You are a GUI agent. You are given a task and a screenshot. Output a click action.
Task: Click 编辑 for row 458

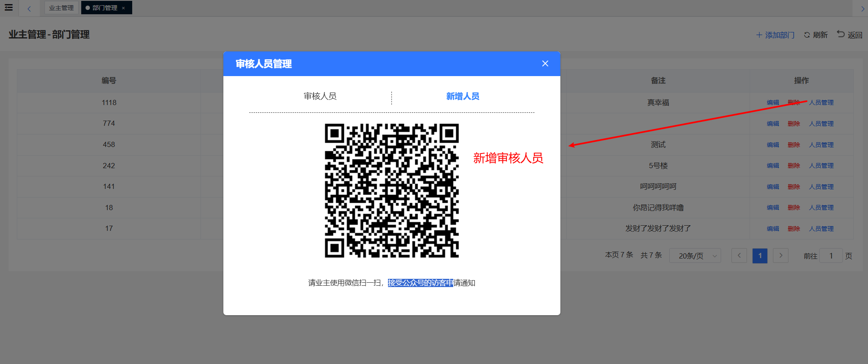pyautogui.click(x=773, y=145)
